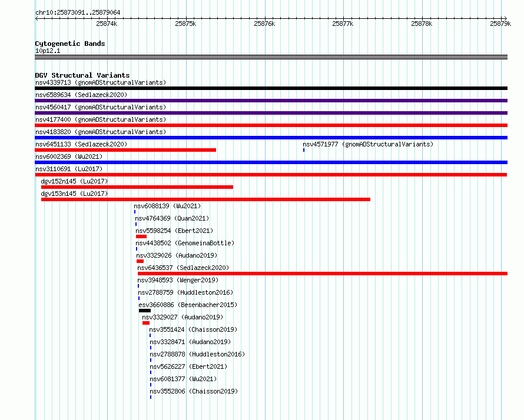Image resolution: width=524 pixels, height=420 pixels.
Task: Click esv3660886 (Besenbacher2015) label
Action: tap(188, 305)
